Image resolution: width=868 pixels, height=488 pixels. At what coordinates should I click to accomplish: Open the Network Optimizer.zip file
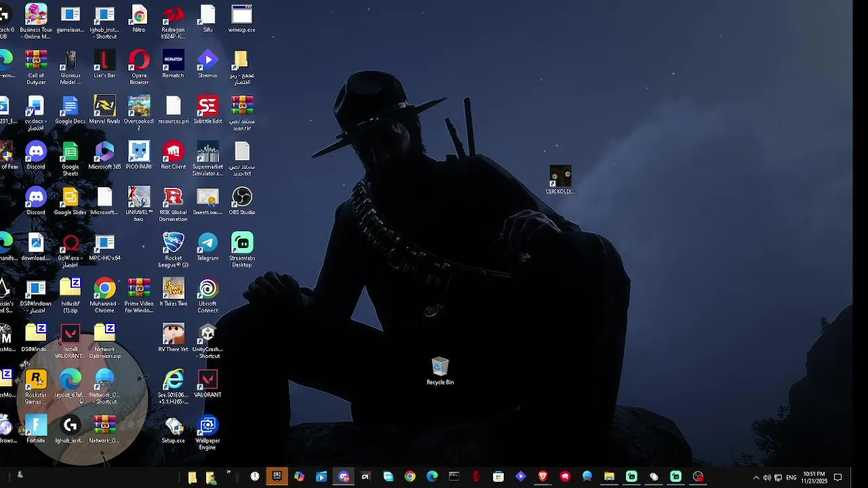(104, 341)
